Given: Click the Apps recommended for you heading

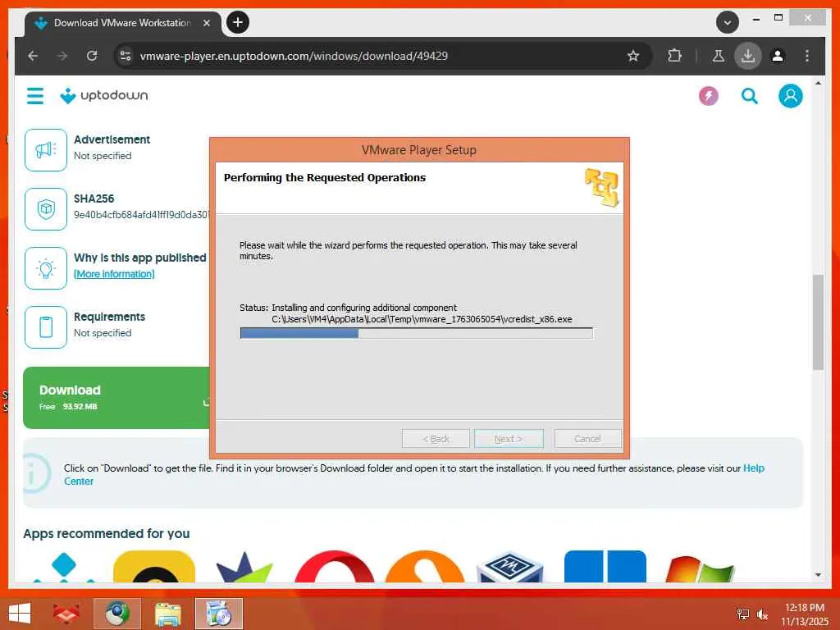Looking at the screenshot, I should coord(106,533).
